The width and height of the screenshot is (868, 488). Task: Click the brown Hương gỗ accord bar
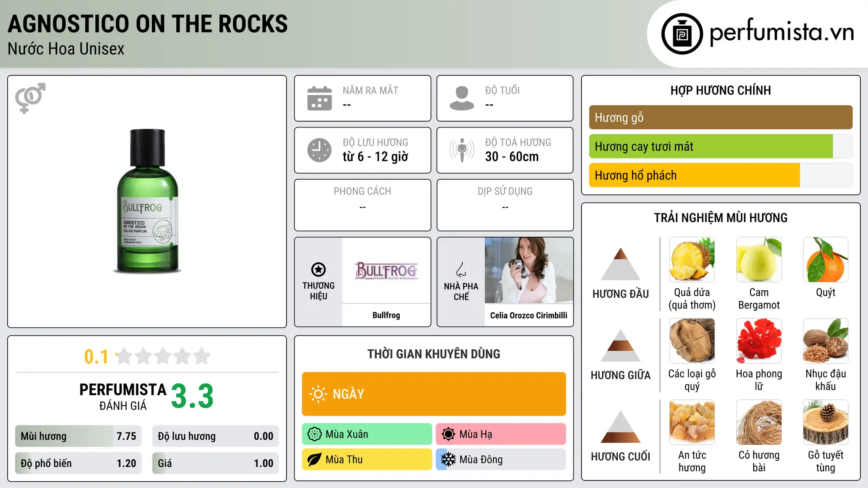click(x=721, y=117)
